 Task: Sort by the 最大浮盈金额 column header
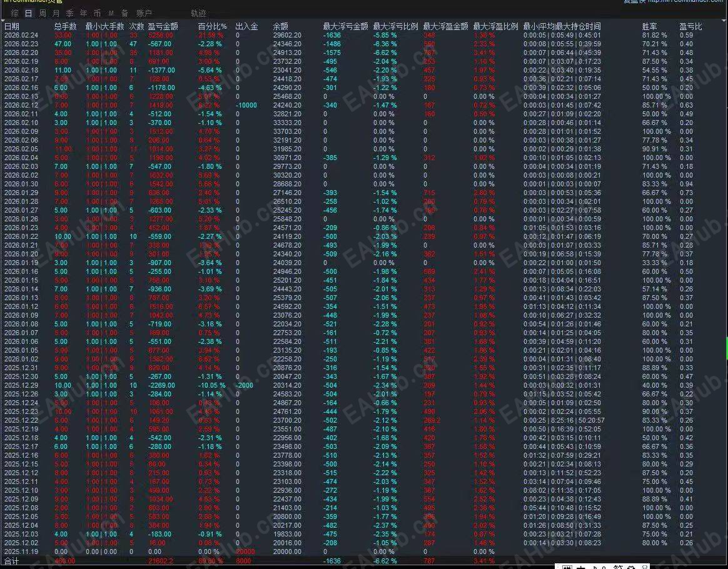pyautogui.click(x=446, y=26)
